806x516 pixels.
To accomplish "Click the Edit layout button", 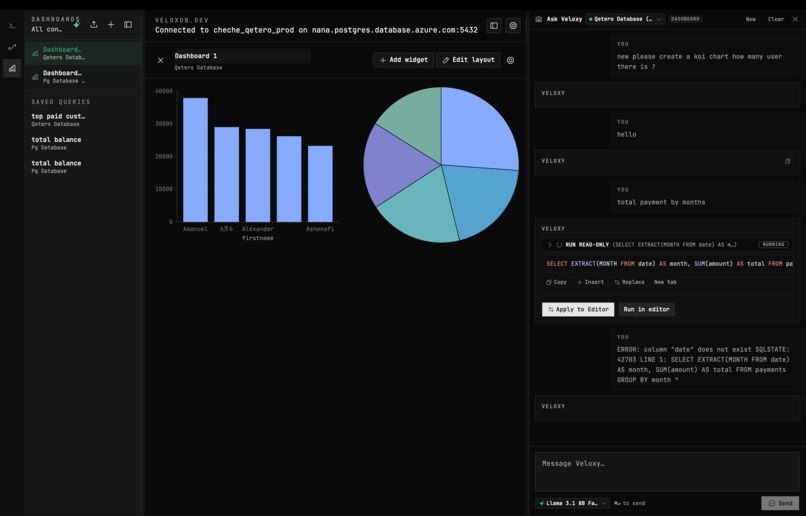I will [468, 60].
